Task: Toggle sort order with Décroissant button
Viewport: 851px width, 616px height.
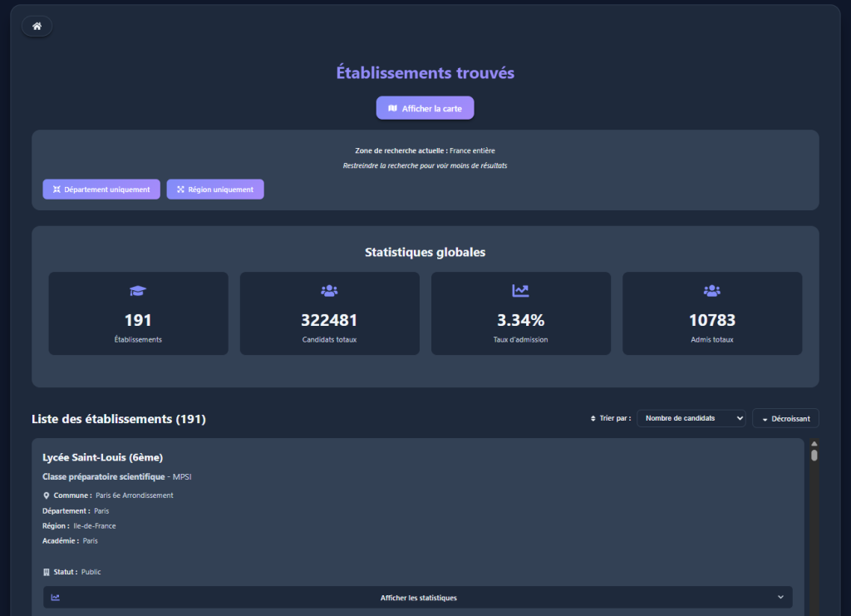Action: coord(785,418)
